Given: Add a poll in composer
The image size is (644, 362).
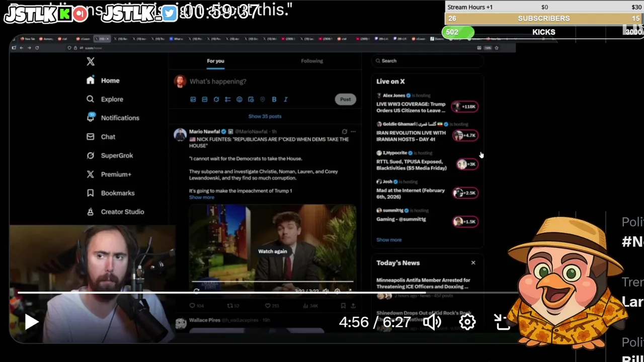Looking at the screenshot, I should point(227,100).
